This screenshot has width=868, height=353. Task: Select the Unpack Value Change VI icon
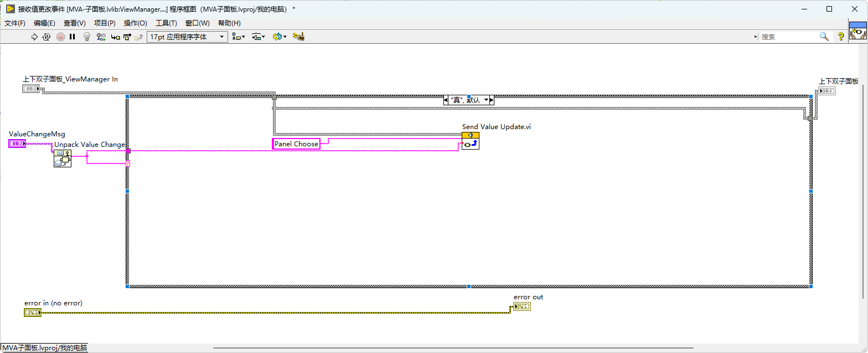coord(63,158)
